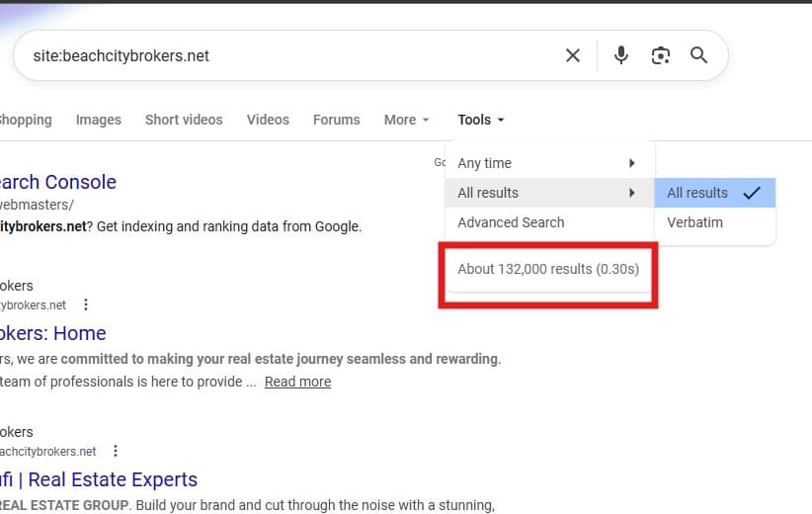Select the checked All results option
The image size is (812, 514).
(713, 193)
